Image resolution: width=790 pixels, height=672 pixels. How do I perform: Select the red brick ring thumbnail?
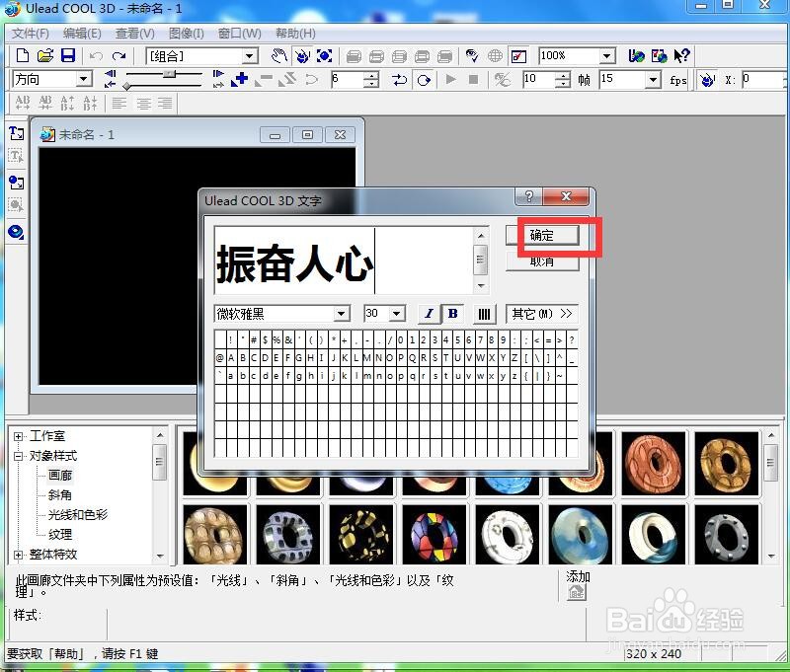(x=654, y=463)
